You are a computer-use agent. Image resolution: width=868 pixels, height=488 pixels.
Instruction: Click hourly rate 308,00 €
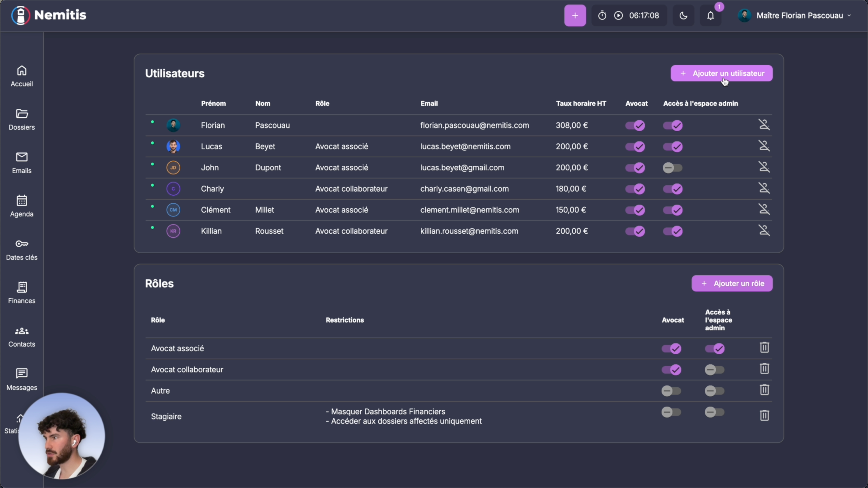point(572,125)
